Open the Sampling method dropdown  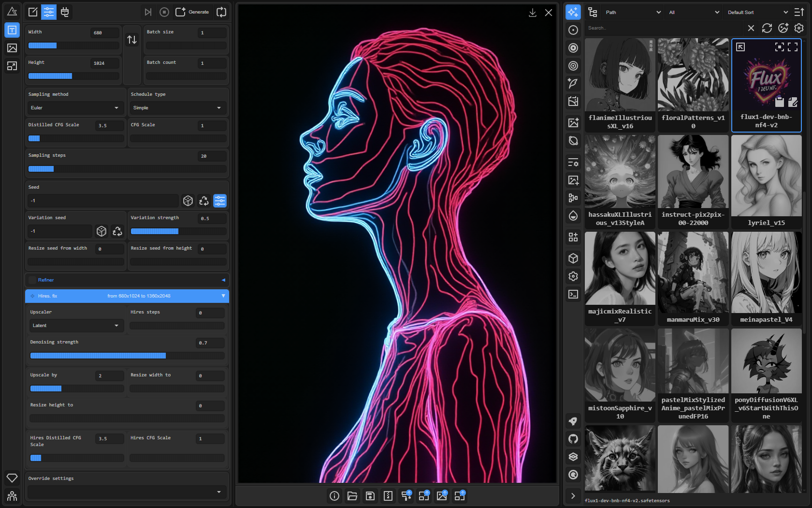coord(75,108)
